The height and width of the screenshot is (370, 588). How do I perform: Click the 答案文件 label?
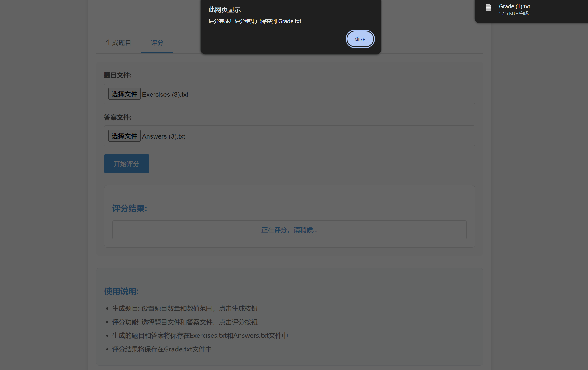pos(117,117)
